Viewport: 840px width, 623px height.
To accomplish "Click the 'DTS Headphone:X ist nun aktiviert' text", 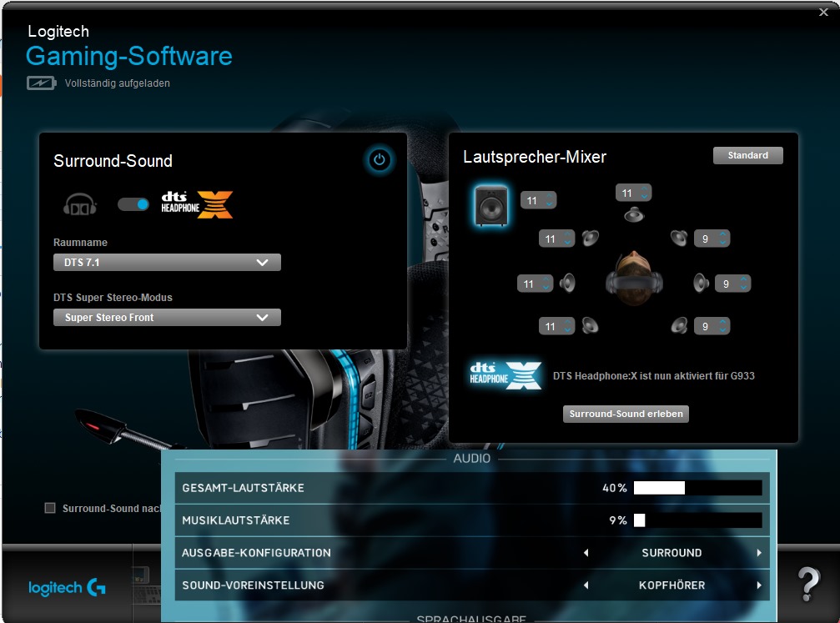I will pos(654,376).
